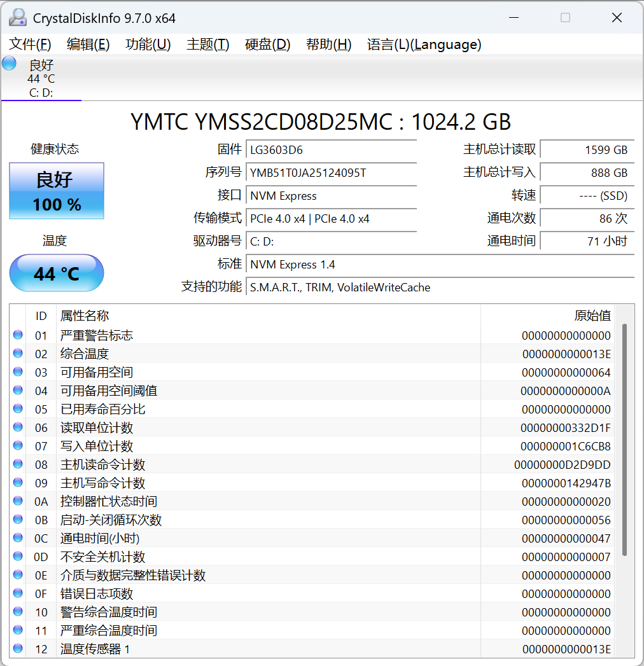644x666 pixels.
Task: Select raw value 00000000000064
Action: click(x=566, y=373)
